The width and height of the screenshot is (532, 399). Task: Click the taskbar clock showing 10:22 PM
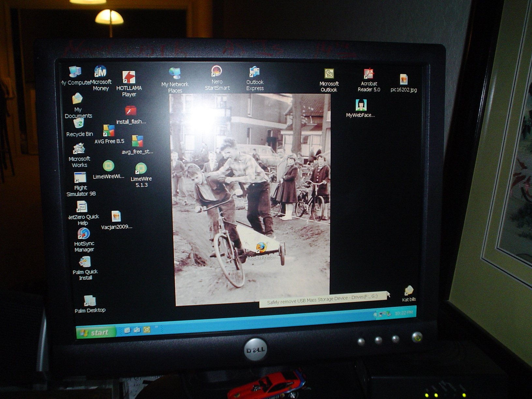pyautogui.click(x=404, y=313)
